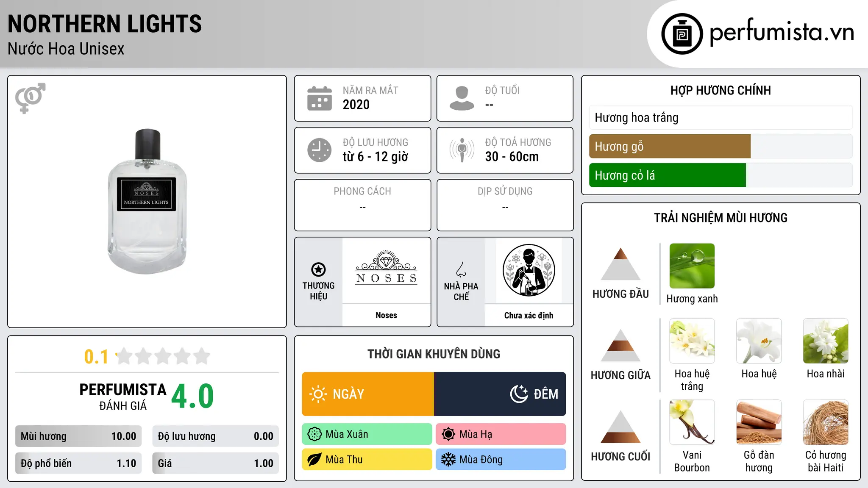Screen dimensions: 868x488
Task: Select the Mùa Thu season tag
Action: (367, 460)
